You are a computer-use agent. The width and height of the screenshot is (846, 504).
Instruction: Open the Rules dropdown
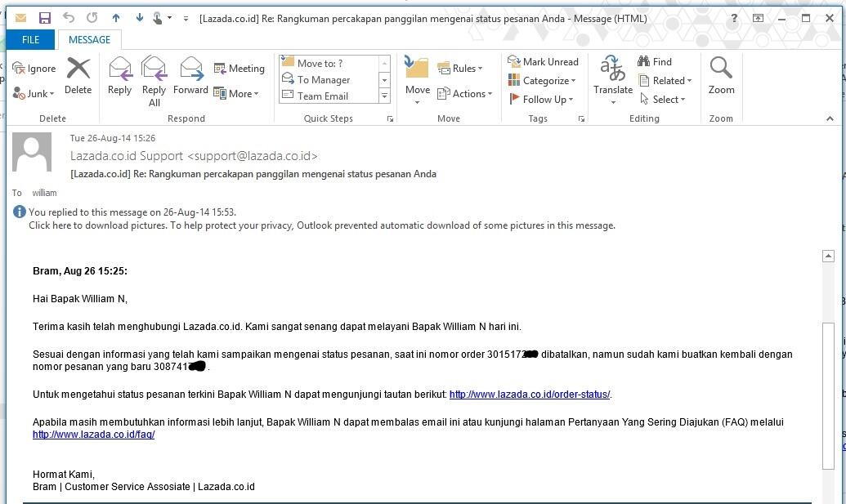459,69
